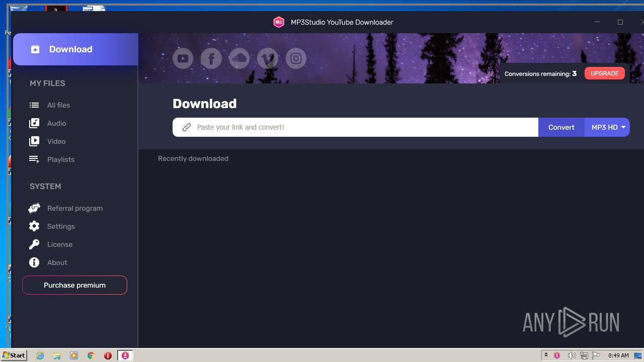Click the volume speaker tray icon
The image size is (644, 362).
(x=572, y=355)
